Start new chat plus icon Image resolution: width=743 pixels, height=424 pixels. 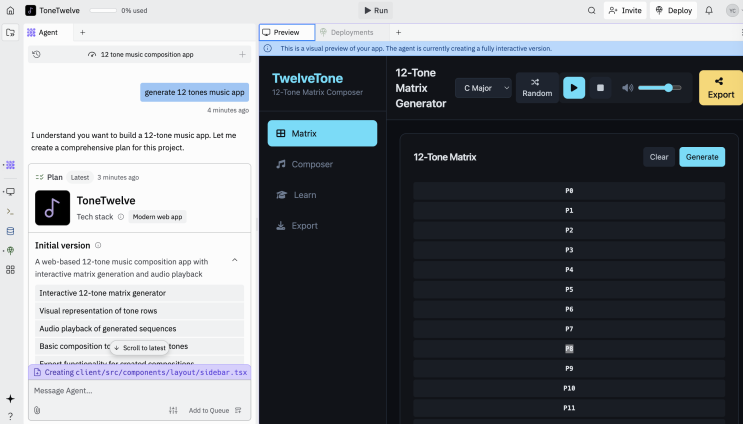tap(242, 54)
